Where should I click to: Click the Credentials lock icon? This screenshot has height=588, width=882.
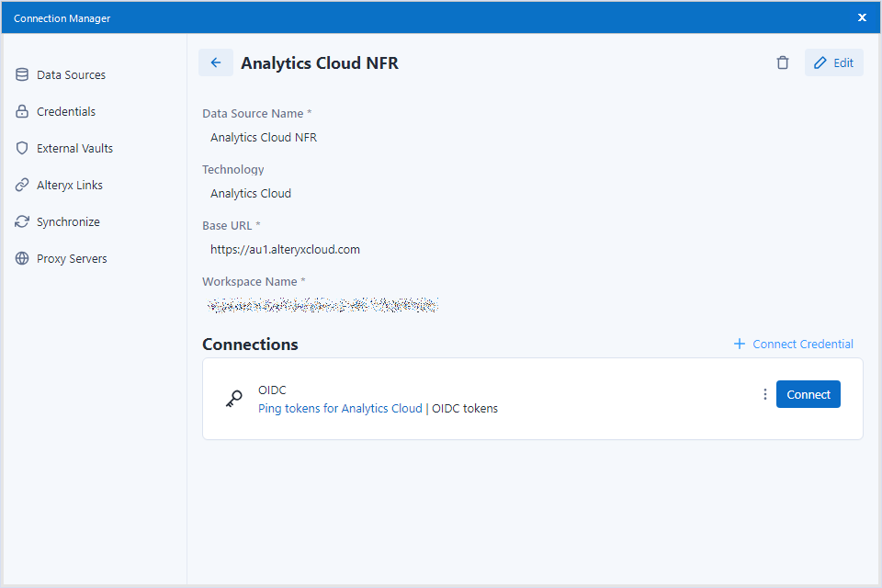tap(22, 111)
